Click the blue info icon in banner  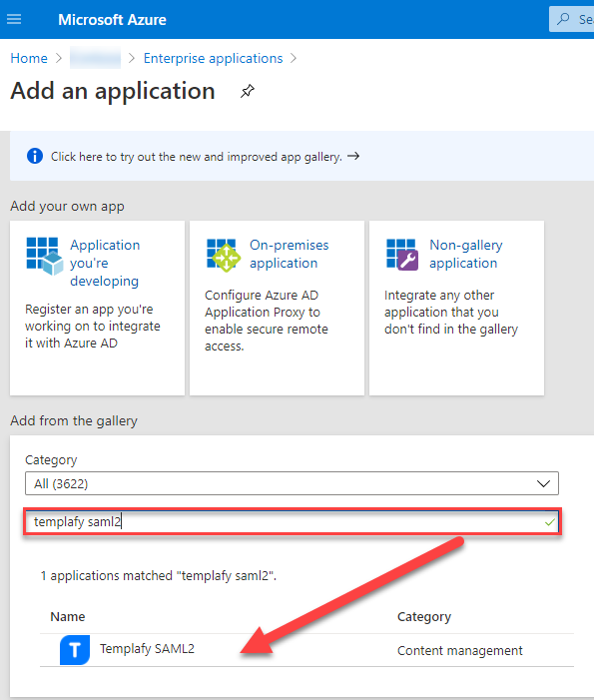35,156
